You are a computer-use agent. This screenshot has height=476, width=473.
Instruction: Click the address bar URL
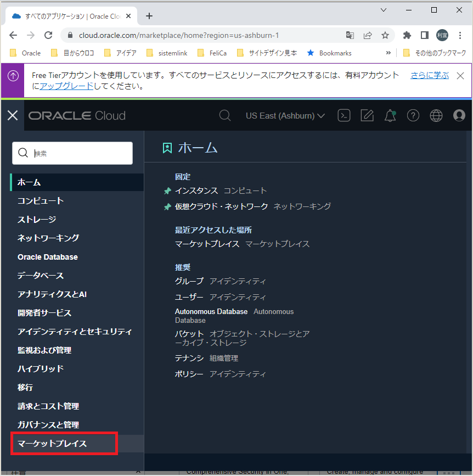(179, 35)
